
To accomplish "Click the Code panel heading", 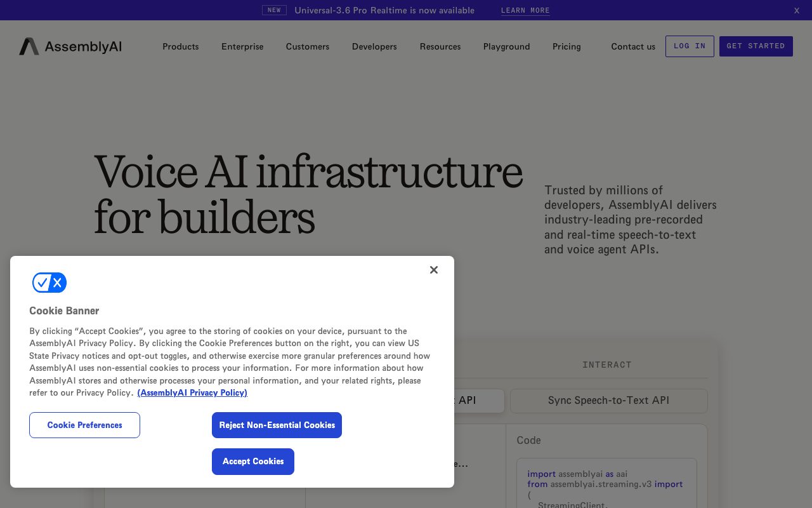I will tap(528, 440).
